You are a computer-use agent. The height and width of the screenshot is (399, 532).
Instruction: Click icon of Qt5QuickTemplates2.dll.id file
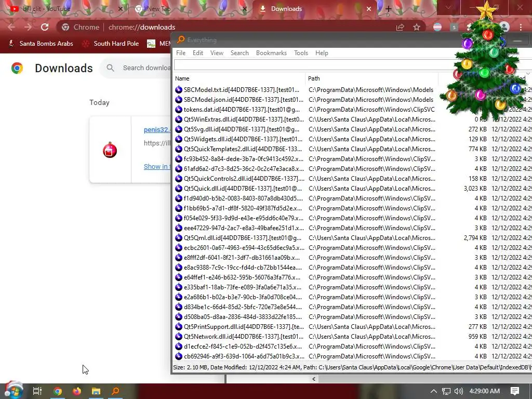pyautogui.click(x=179, y=149)
